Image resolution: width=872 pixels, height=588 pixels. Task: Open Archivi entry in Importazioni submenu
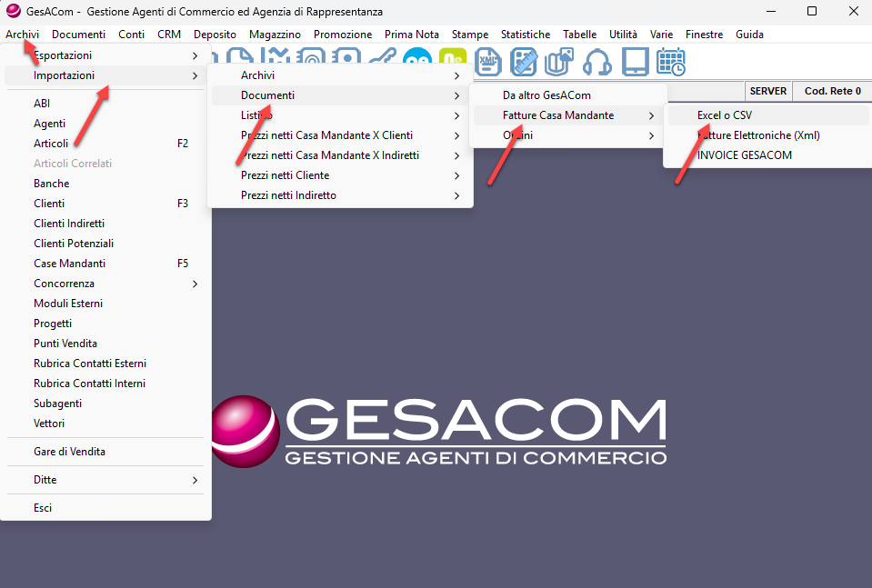339,75
